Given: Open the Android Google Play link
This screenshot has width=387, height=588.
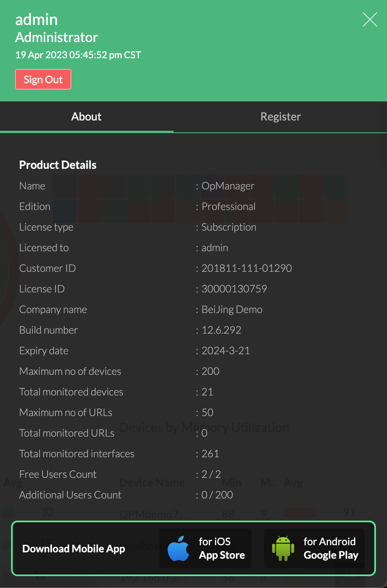Looking at the screenshot, I should click(314, 548).
